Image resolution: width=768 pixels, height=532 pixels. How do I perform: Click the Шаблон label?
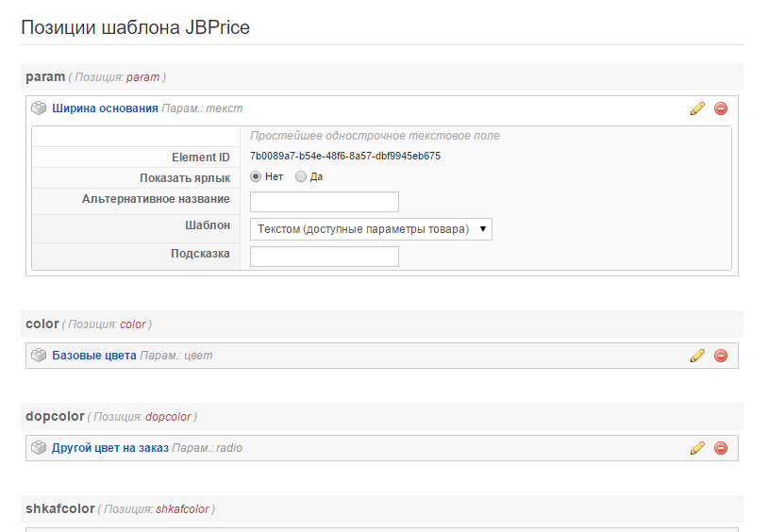click(208, 225)
